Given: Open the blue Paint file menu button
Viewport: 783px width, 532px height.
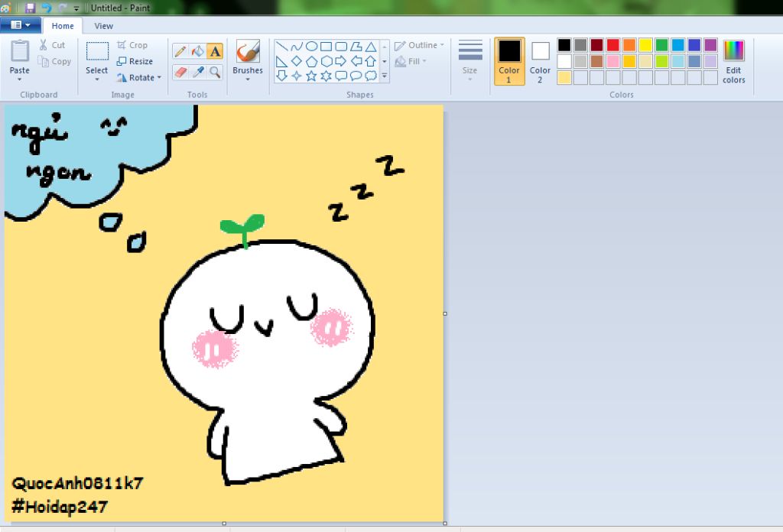Looking at the screenshot, I should point(21,25).
